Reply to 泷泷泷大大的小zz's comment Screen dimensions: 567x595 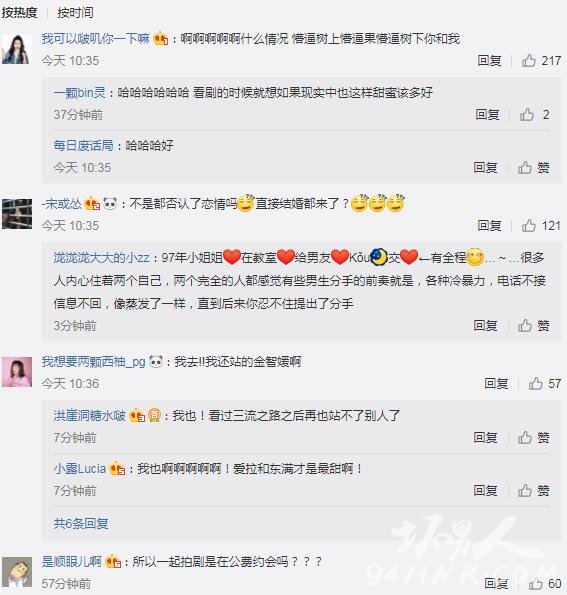tap(485, 326)
